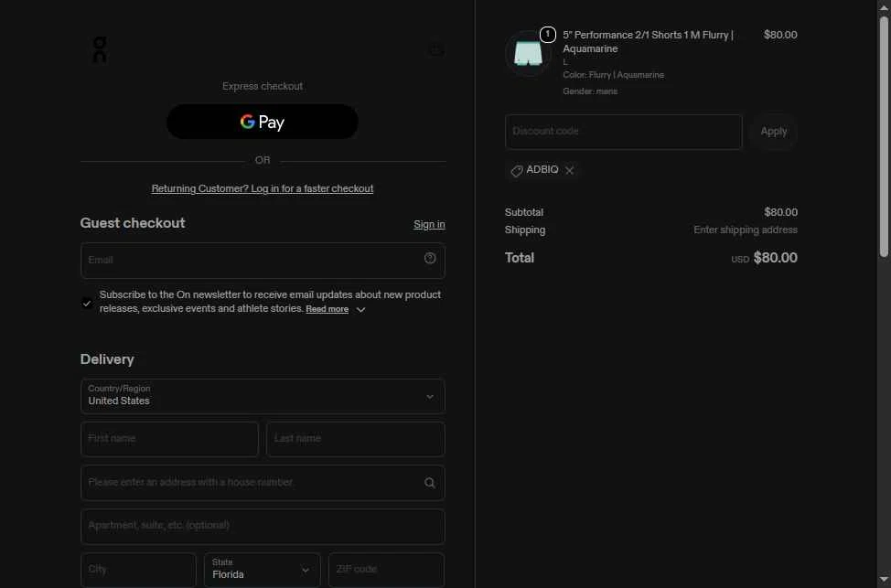Click the item quantity badge

[x=548, y=35]
